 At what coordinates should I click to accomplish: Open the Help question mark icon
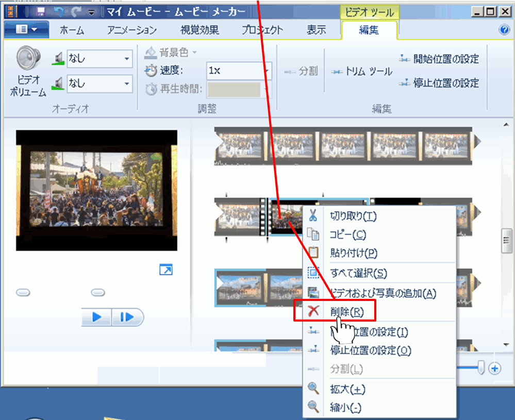click(x=505, y=30)
